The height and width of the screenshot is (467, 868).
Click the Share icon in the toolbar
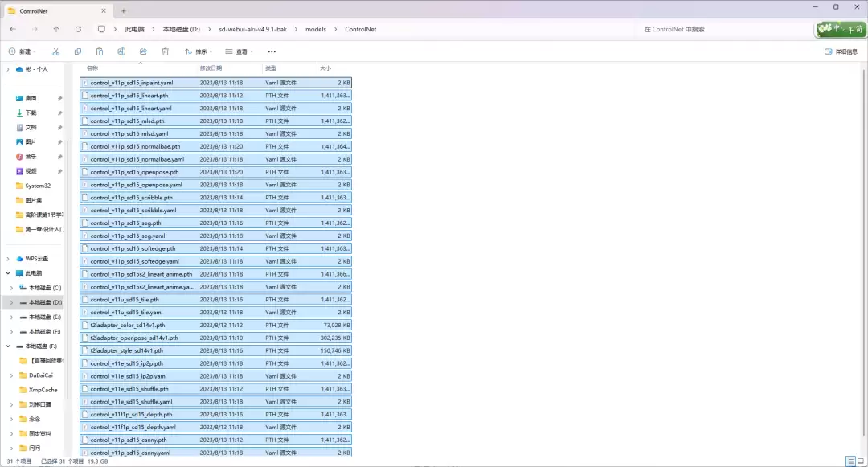click(143, 51)
